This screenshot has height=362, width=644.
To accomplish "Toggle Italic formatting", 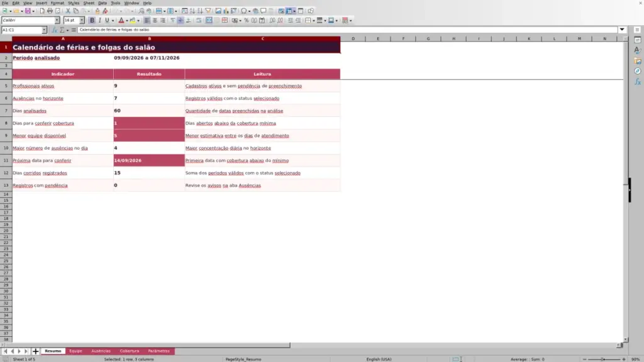I will click(100, 21).
